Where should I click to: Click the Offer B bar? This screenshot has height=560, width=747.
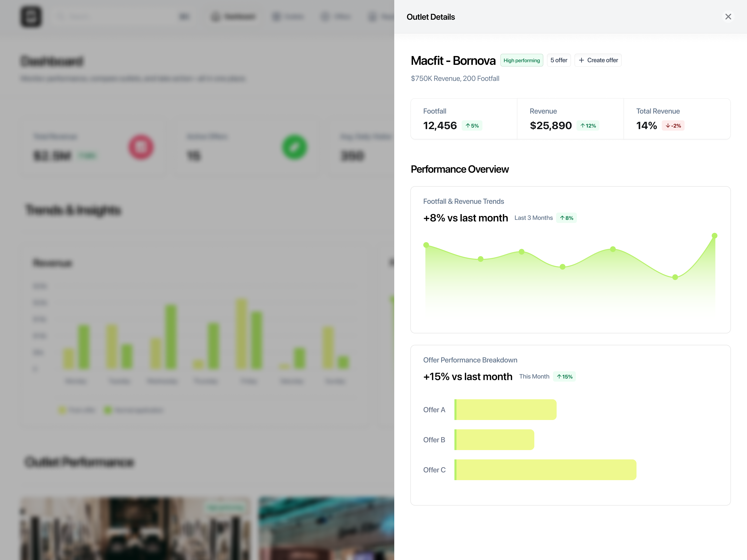click(494, 439)
